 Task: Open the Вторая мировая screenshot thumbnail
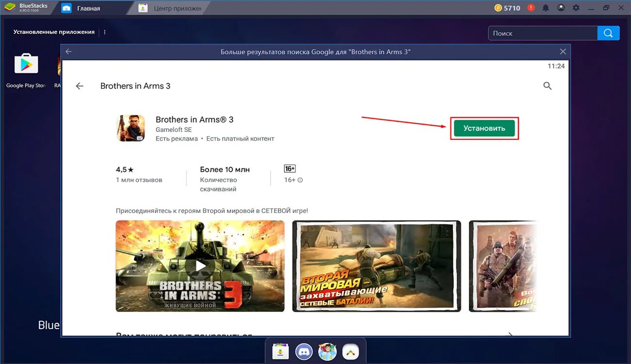click(x=377, y=266)
